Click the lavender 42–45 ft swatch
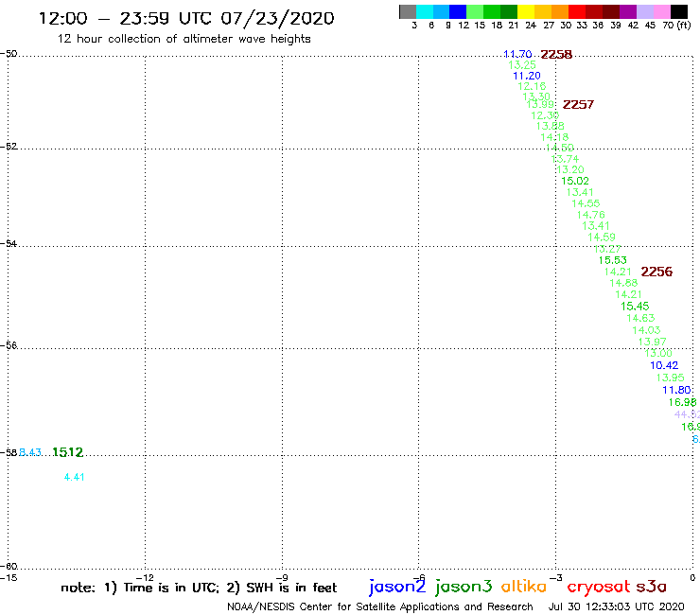The image size is (700, 615). pos(644,11)
